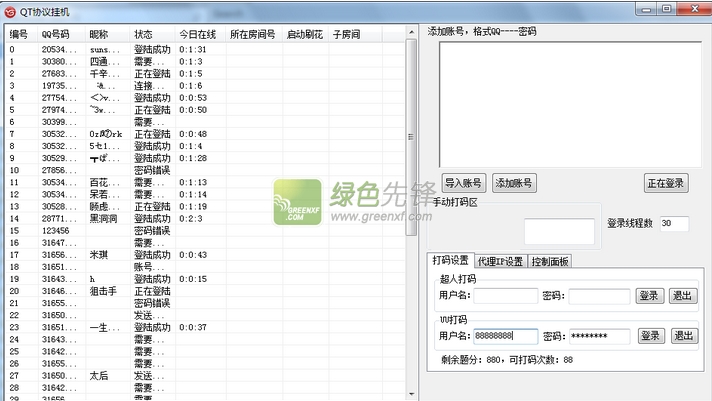Image resolution: width=712 pixels, height=401 pixels.
Task: Click UU打码 用户名 field containing 88888888
Action: [x=506, y=336]
